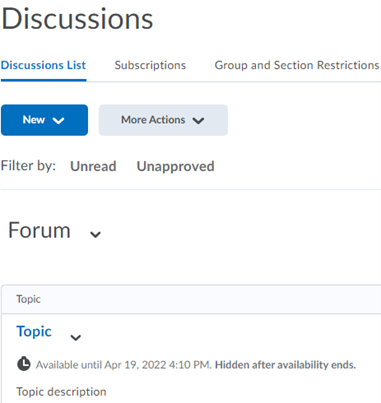Filter discussions by Unapproved

point(175,166)
